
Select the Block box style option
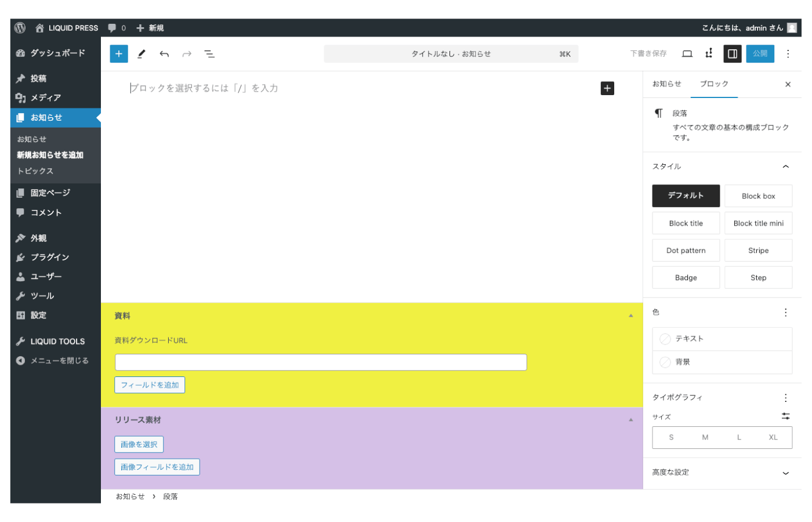[758, 196]
